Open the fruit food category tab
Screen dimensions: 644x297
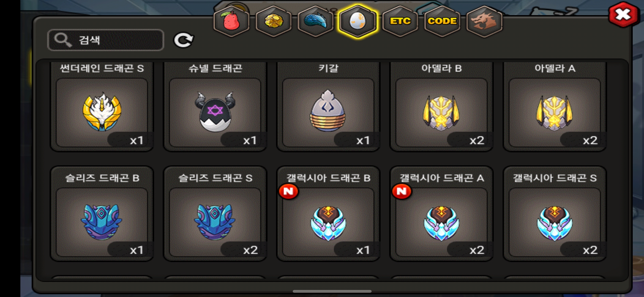coord(232,21)
